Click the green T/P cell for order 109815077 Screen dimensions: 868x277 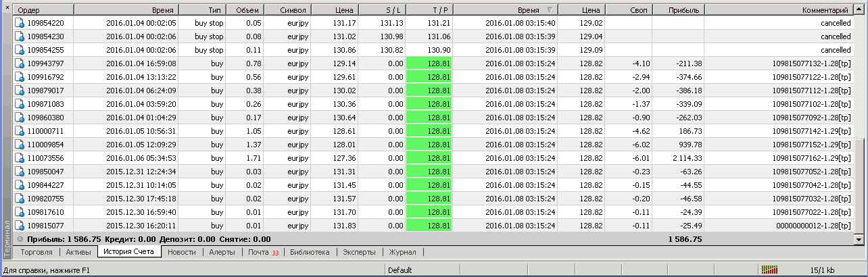429,226
